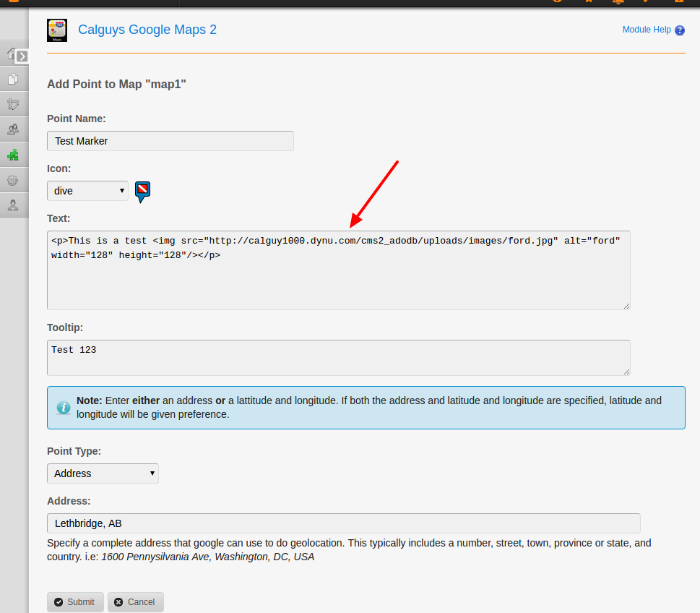Expand the collapsed sidebar navigation arrow
Viewport: 700px width, 613px height.
click(22, 56)
